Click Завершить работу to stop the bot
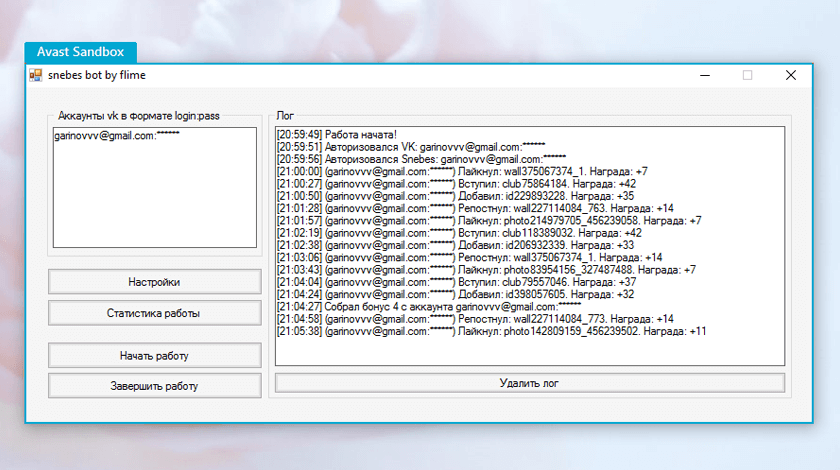 point(155,386)
